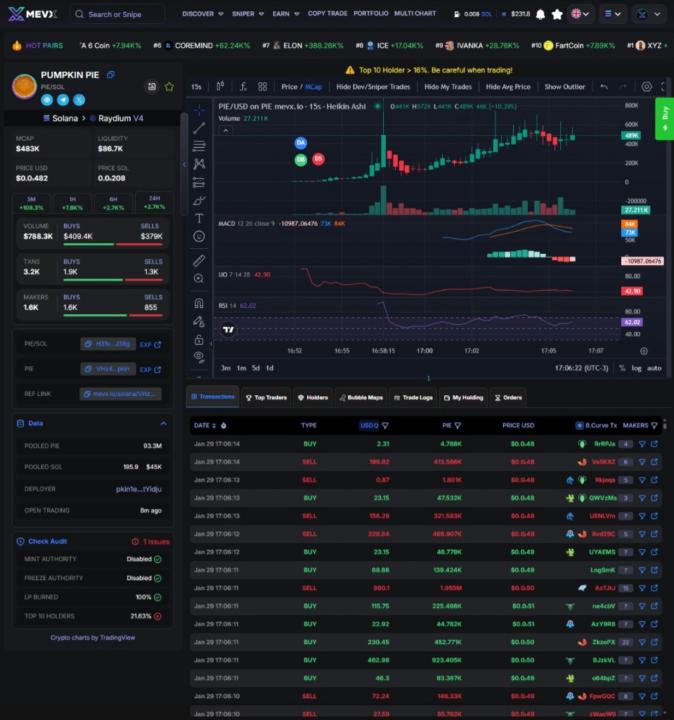
Task: Open favorites star in top bar
Action: tap(557, 14)
